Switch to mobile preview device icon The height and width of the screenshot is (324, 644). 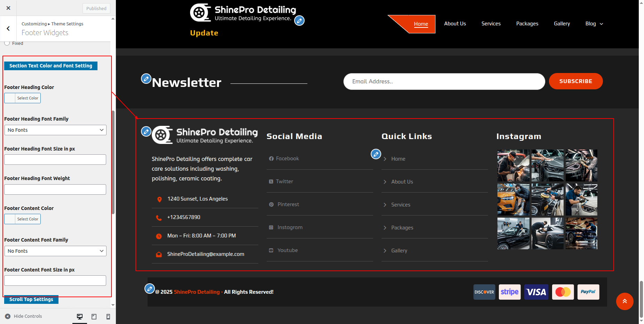[x=108, y=316]
